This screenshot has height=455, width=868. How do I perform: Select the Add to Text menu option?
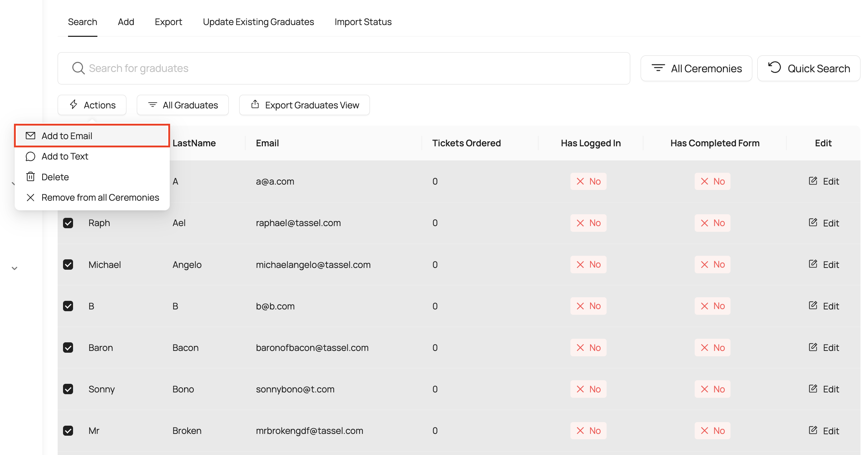click(65, 156)
